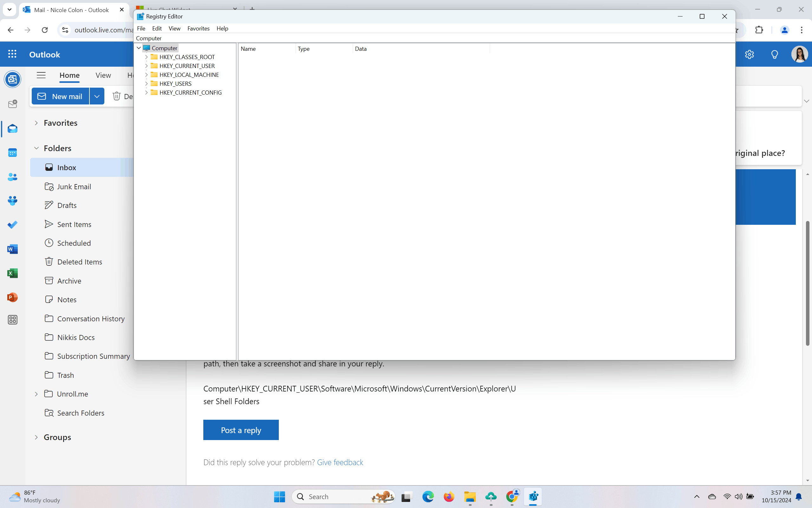This screenshot has height=508, width=812.
Task: Launch PowerPoint from Outlook sidebar
Action: click(12, 297)
